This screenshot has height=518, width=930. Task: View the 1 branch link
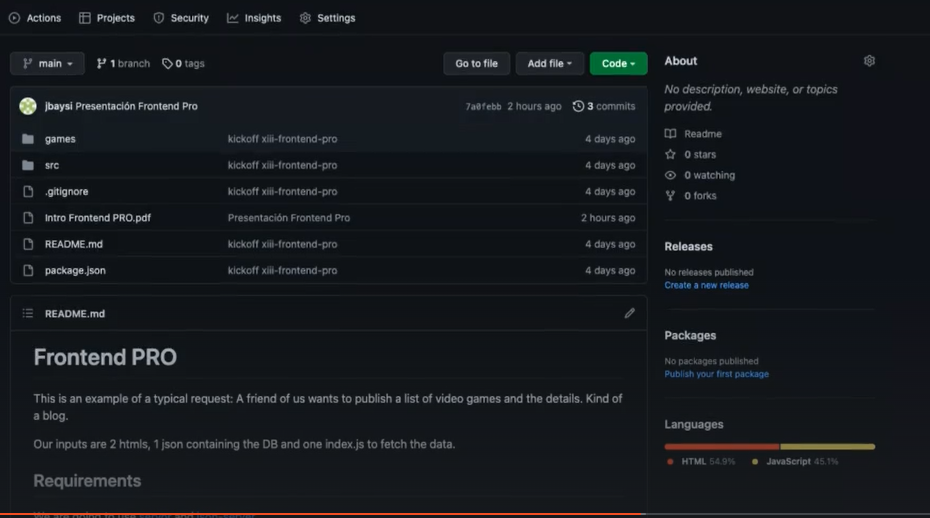(x=123, y=63)
